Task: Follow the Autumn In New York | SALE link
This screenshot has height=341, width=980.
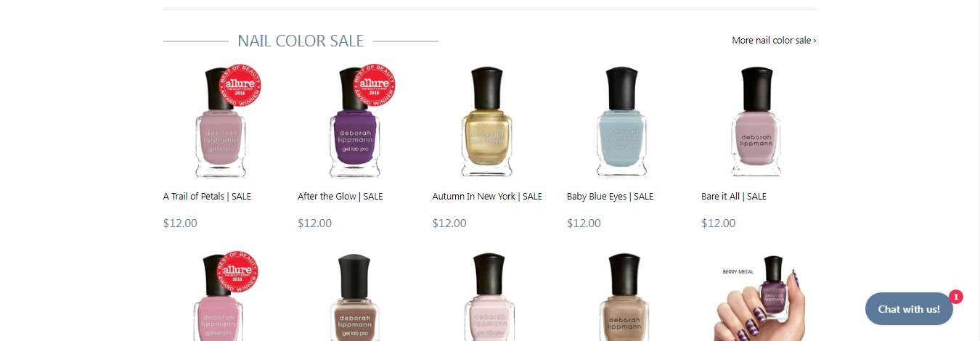Action: (487, 197)
